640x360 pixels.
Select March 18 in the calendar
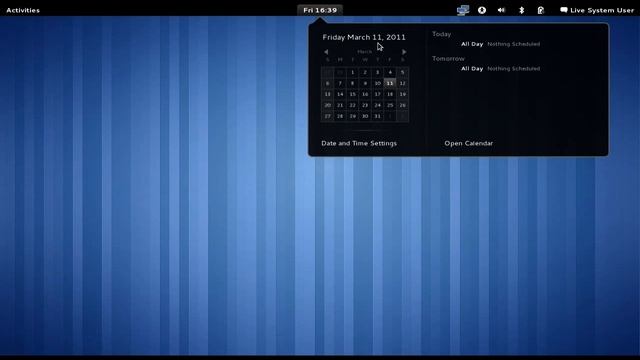click(x=390, y=94)
